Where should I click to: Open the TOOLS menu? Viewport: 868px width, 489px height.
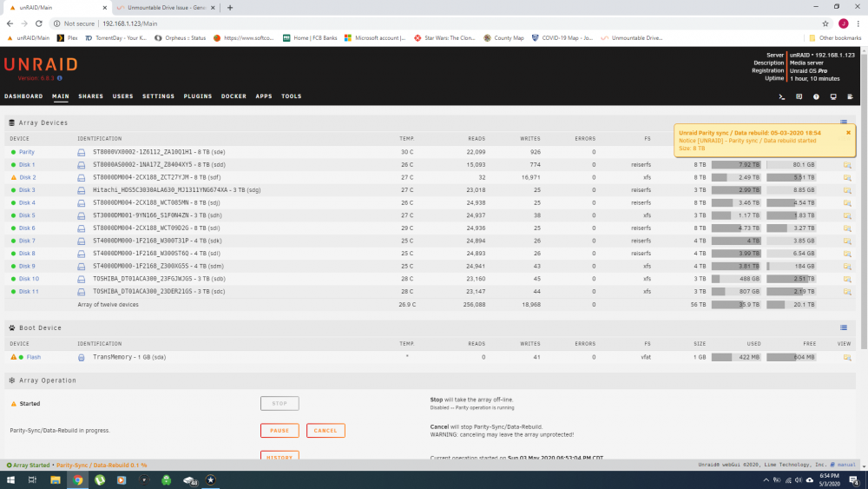coord(291,96)
